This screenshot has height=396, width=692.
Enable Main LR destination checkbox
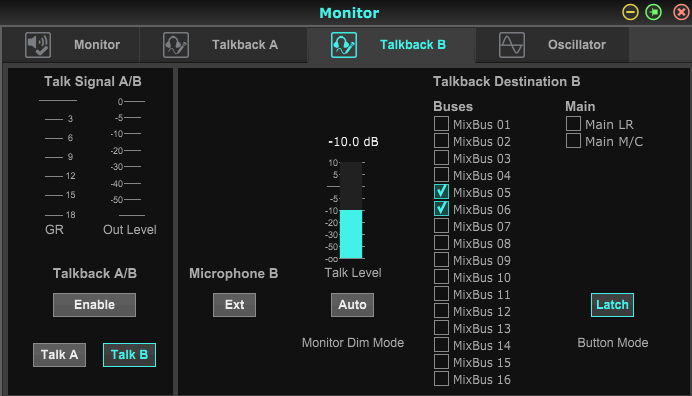[x=573, y=124]
